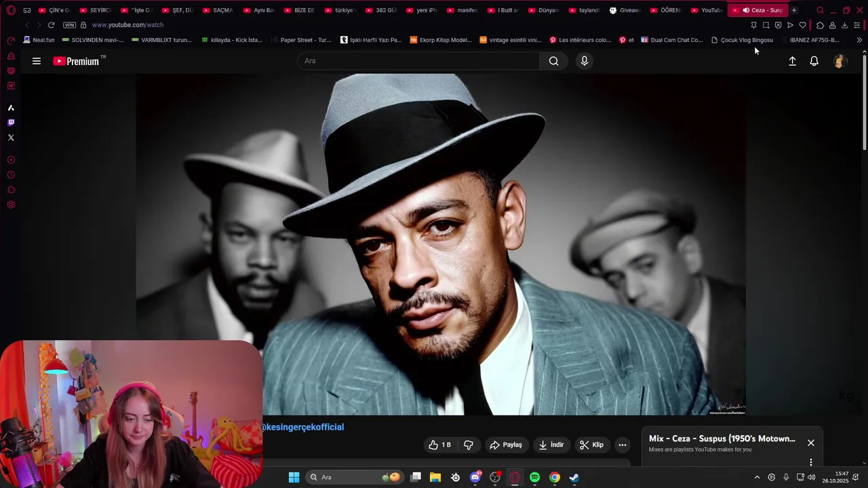Download video with İndir button
The height and width of the screenshot is (488, 868).
pyautogui.click(x=551, y=445)
